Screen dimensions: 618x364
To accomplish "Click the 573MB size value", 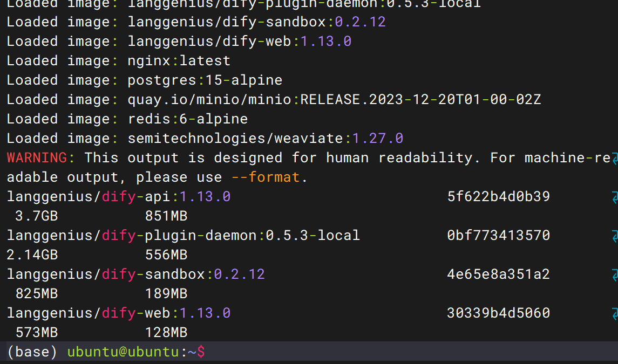I will tap(37, 332).
